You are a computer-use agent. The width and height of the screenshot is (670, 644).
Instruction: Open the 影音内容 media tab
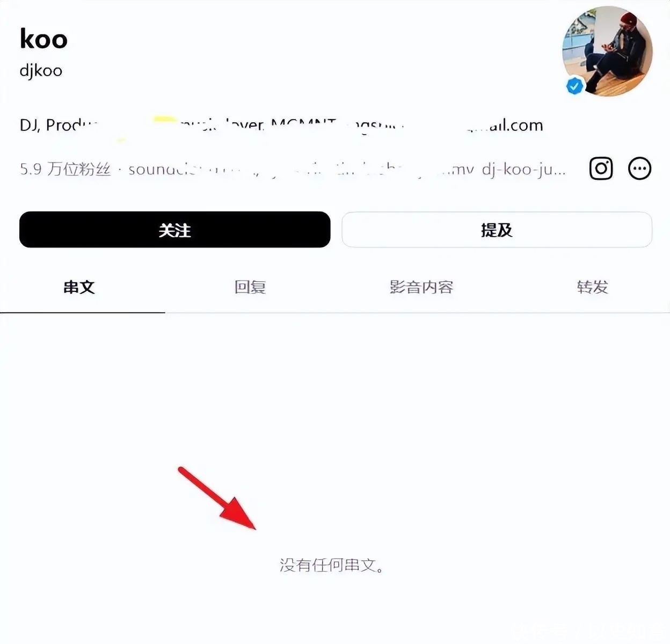coord(421,287)
